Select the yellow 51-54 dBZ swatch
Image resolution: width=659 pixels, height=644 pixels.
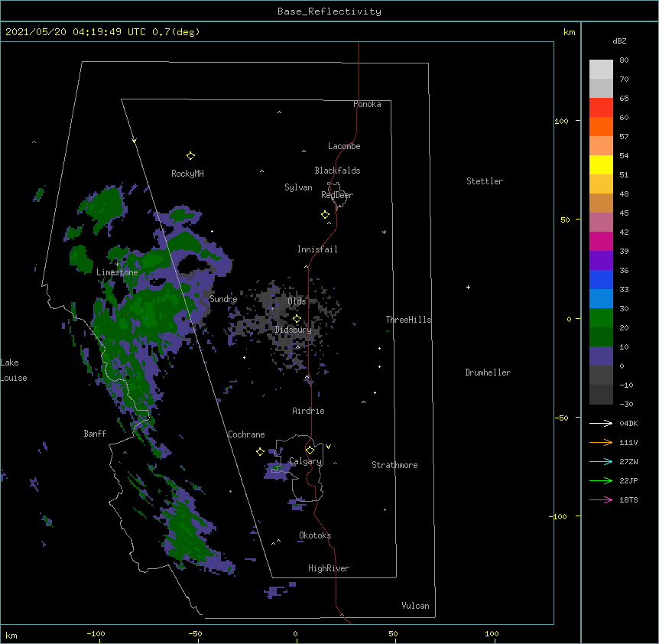click(601, 165)
